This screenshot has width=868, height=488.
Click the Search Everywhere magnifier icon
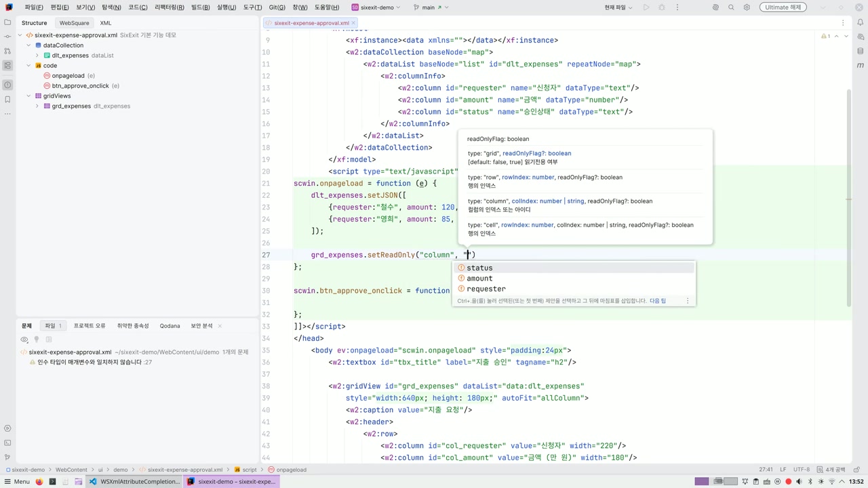[x=731, y=7]
